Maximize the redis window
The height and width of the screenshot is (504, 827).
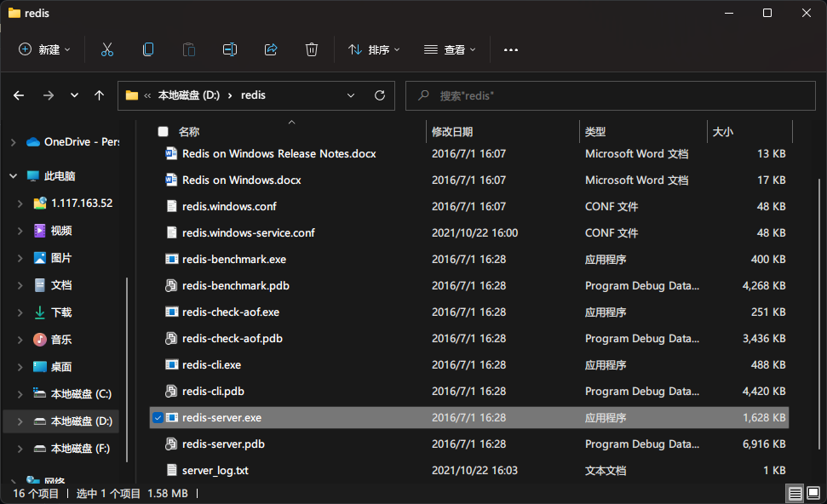pos(767,13)
